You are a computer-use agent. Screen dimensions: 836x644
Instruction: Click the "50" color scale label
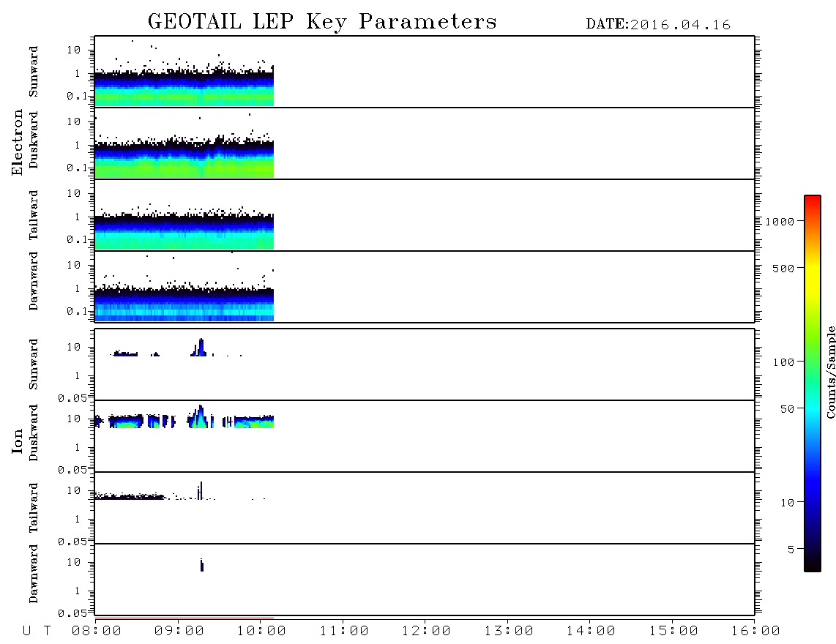coord(787,409)
